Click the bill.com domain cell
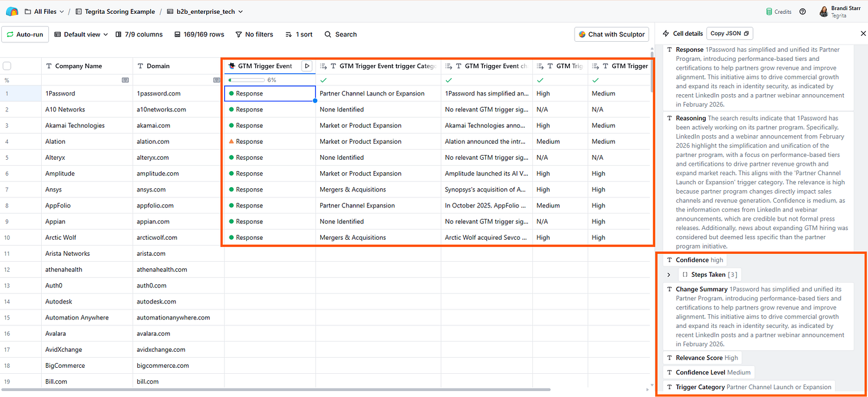The image size is (868, 397). coord(178,382)
